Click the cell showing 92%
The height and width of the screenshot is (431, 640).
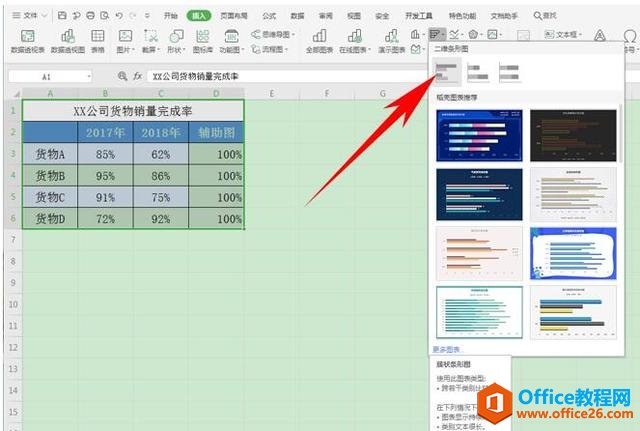click(161, 218)
